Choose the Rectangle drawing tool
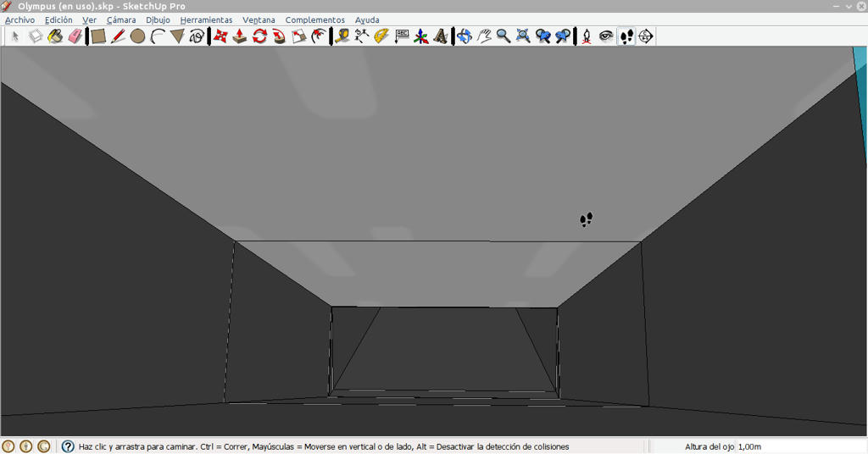This screenshot has width=868, height=454. click(98, 36)
